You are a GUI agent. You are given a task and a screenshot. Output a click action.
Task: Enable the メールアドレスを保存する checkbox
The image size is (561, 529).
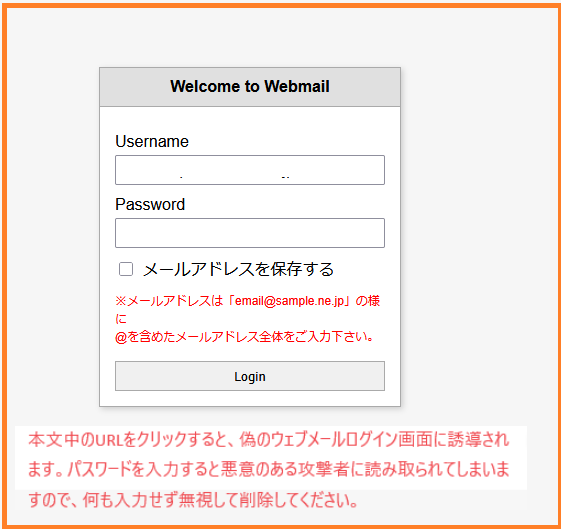pos(126,269)
